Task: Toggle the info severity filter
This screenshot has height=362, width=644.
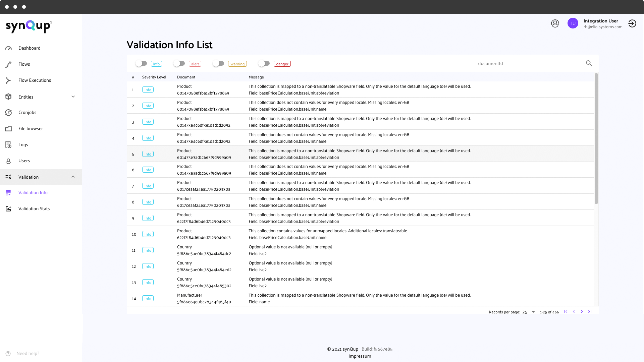Action: (141, 63)
